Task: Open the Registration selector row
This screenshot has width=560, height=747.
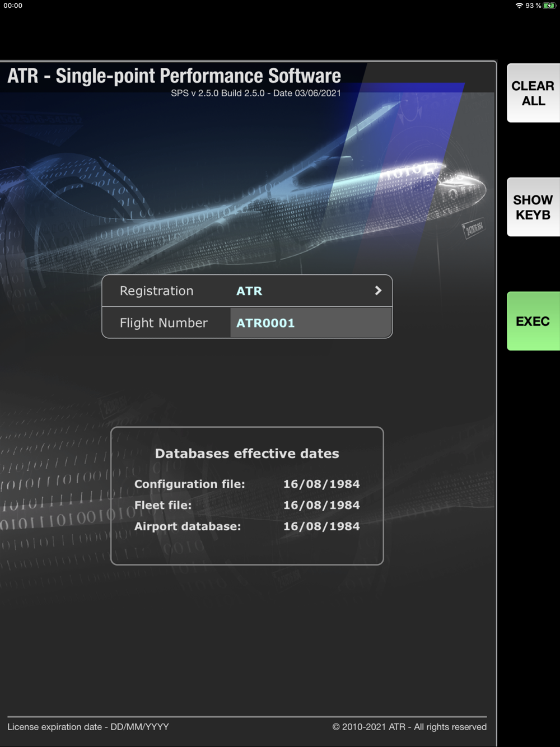Action: coord(247,291)
